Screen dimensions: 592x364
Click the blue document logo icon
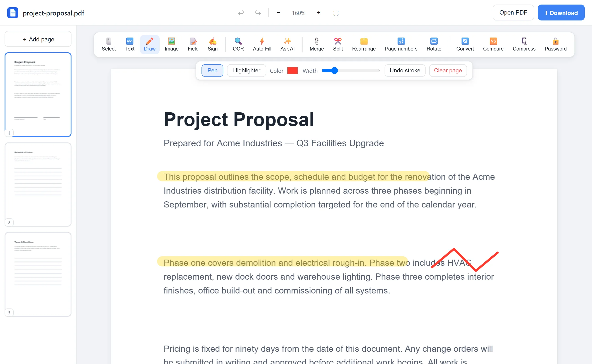pyautogui.click(x=13, y=13)
